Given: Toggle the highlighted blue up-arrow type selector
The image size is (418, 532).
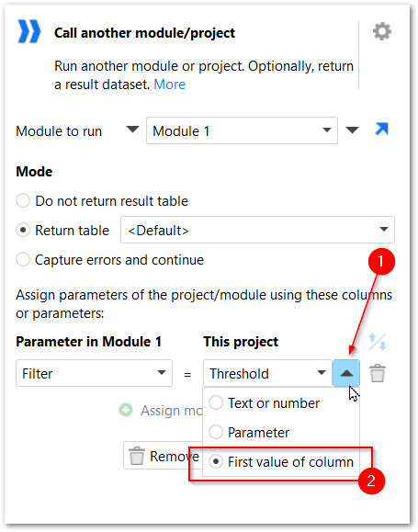Looking at the screenshot, I should tap(346, 373).
